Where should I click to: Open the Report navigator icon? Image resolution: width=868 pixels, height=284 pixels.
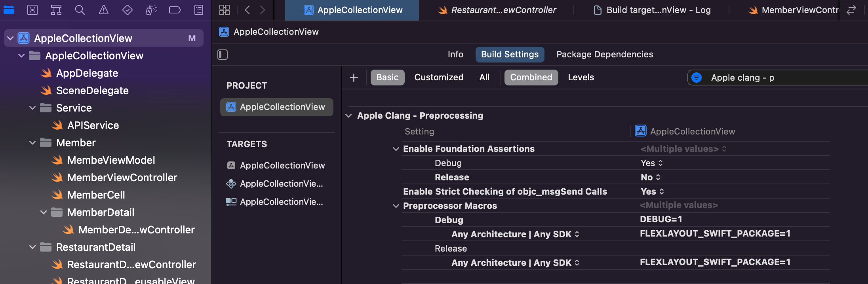tap(199, 10)
